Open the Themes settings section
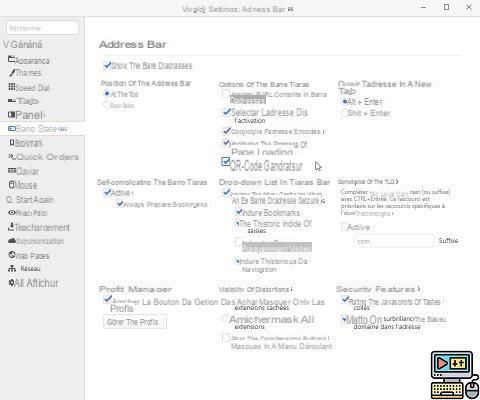 [x=25, y=73]
